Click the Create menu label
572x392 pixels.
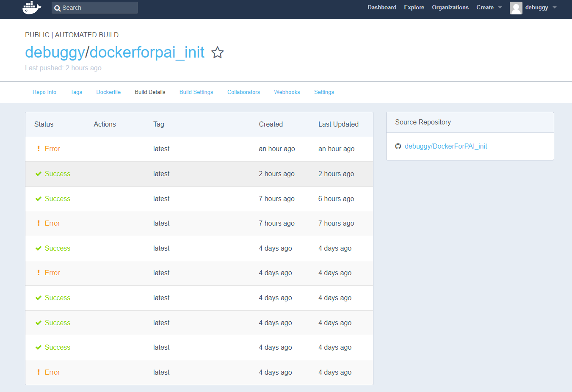click(485, 8)
